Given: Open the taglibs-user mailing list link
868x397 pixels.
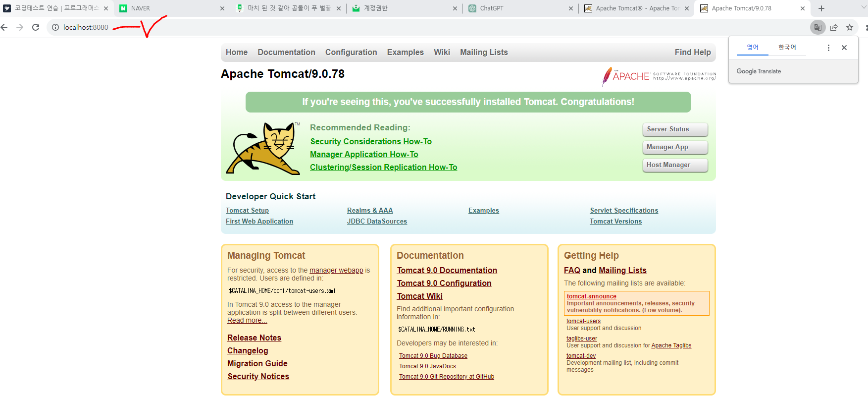Looking at the screenshot, I should tap(582, 339).
